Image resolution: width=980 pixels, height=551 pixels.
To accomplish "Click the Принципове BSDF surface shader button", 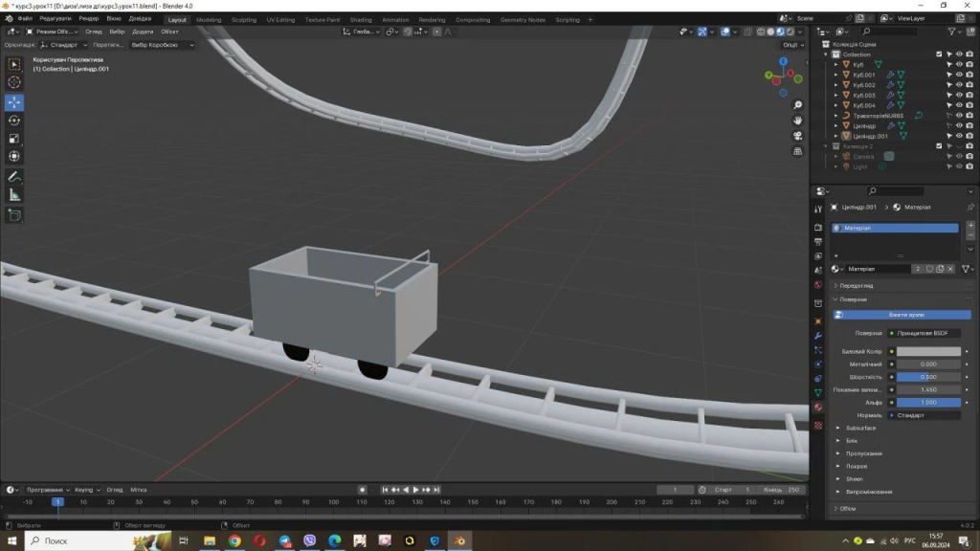I will click(x=924, y=333).
